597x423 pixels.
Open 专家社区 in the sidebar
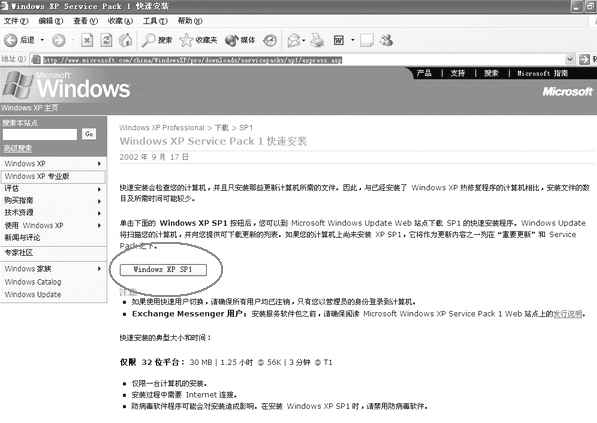[x=19, y=252]
